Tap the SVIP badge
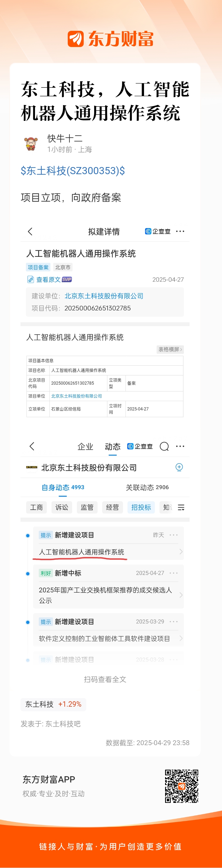 pyautogui.click(x=67, y=279)
